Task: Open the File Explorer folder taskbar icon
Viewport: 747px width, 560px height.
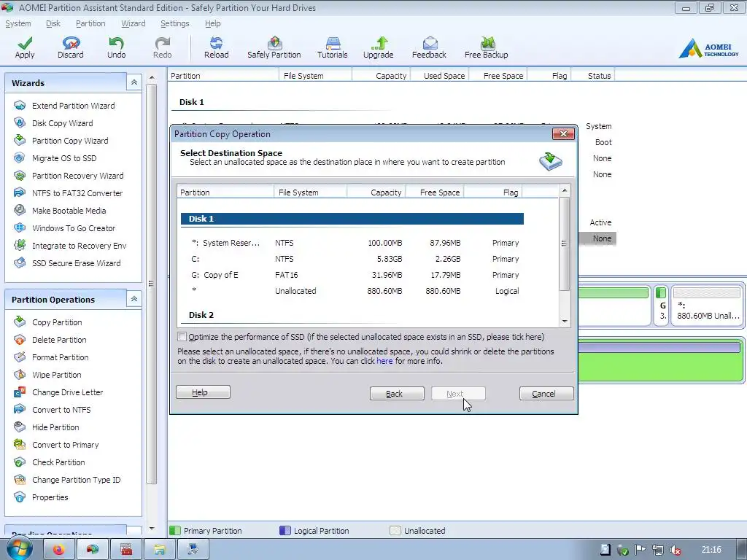Action: (x=160, y=550)
